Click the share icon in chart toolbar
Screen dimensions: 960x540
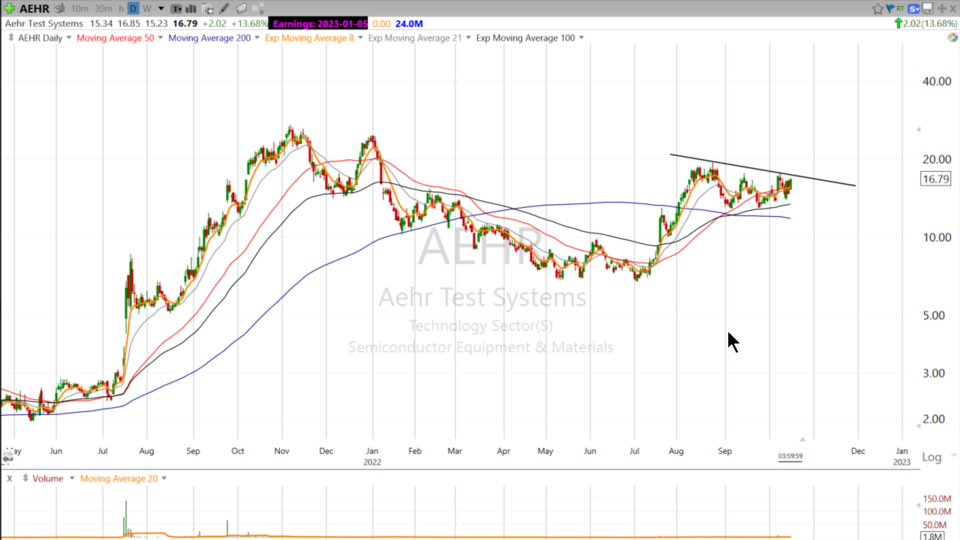click(x=258, y=9)
